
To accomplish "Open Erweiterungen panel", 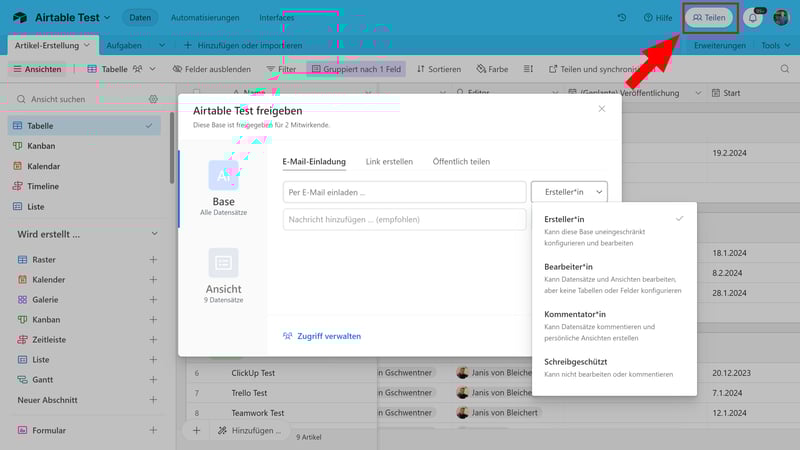I will [719, 45].
